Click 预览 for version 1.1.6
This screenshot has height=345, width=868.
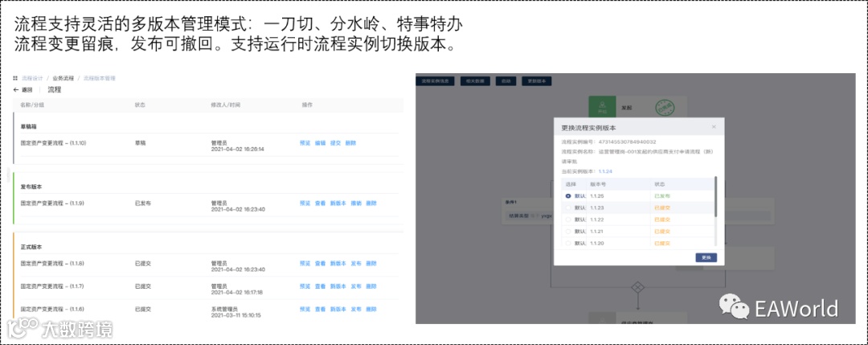click(305, 309)
